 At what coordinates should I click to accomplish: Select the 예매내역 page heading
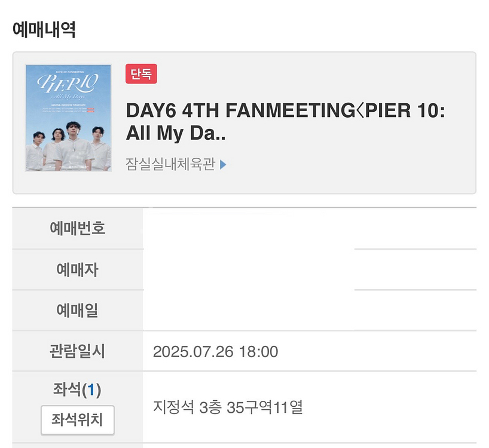44,30
